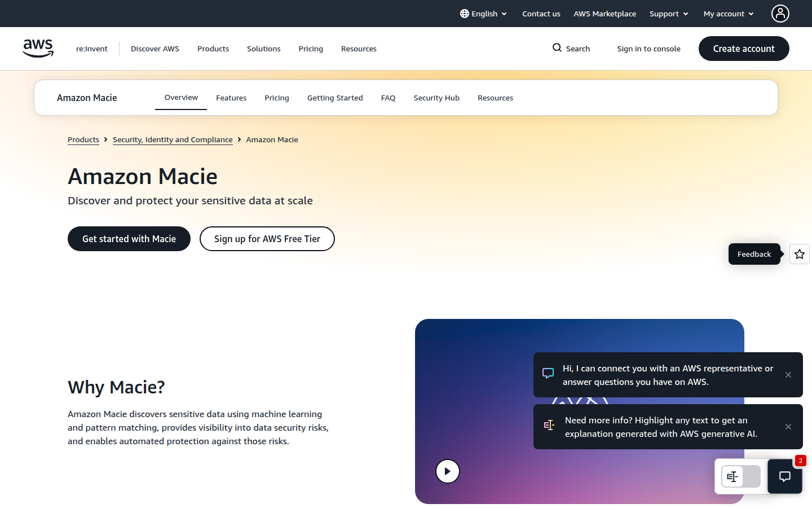The image size is (812, 508).
Task: Open the Products menu
Action: tap(213, 49)
